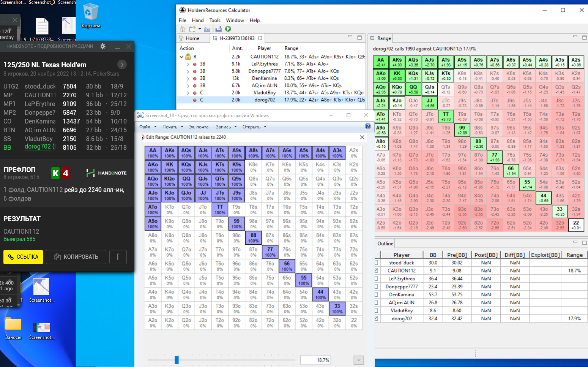Click the Range column header in Outline table

[574, 255]
